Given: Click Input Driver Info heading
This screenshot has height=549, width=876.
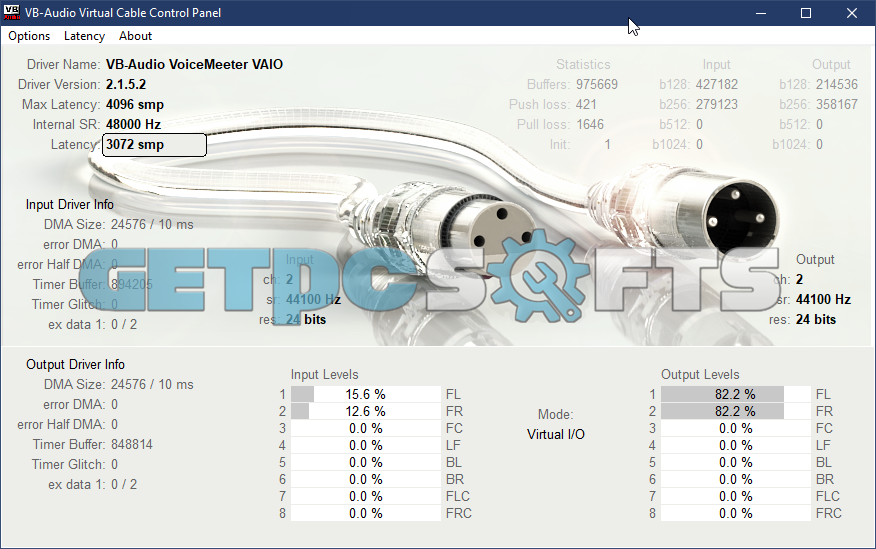Looking at the screenshot, I should tap(69, 204).
